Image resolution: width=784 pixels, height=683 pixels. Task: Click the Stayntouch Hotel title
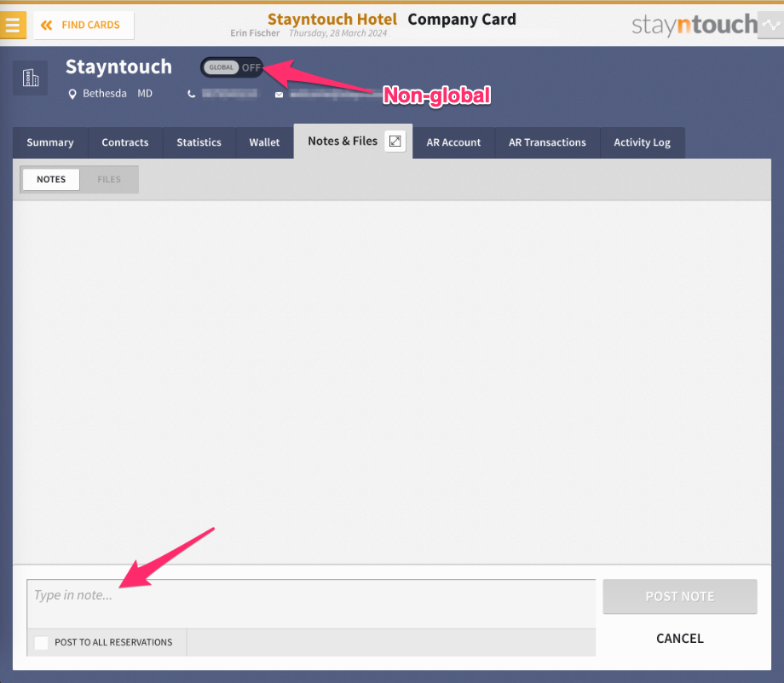[332, 20]
